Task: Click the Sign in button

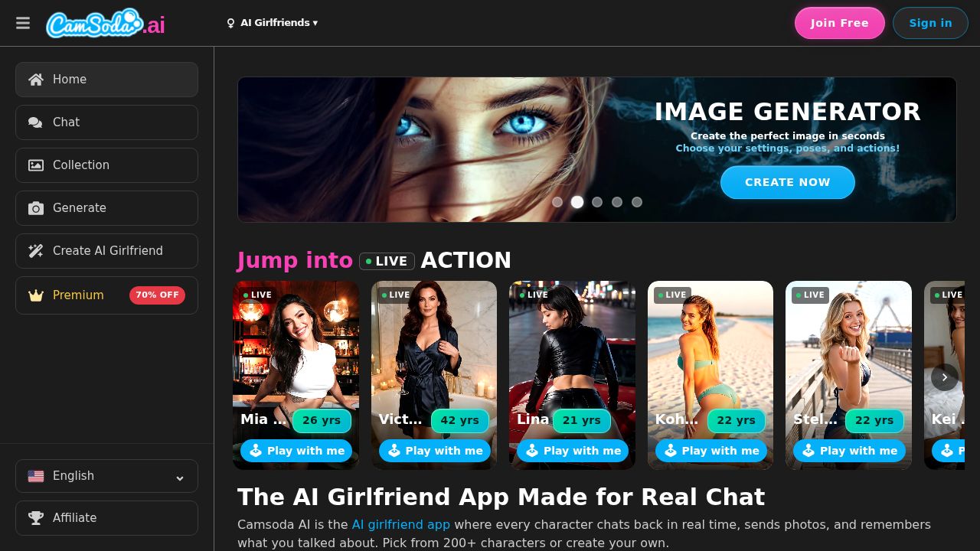Action: point(930,23)
